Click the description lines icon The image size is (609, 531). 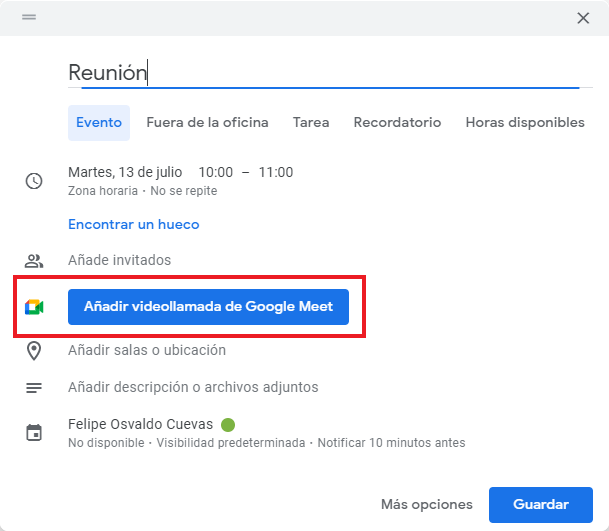34,388
